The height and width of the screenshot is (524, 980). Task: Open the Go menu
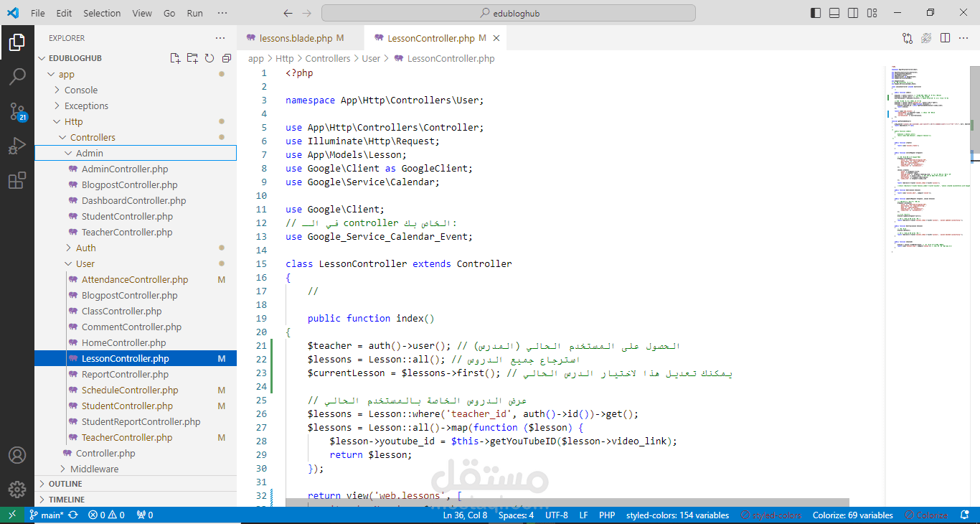(169, 13)
